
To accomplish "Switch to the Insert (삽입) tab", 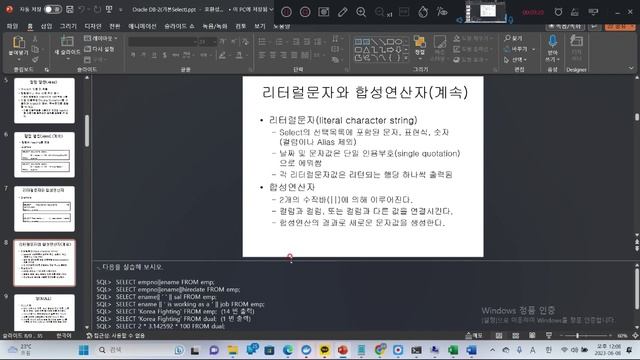I will click(x=47, y=26).
